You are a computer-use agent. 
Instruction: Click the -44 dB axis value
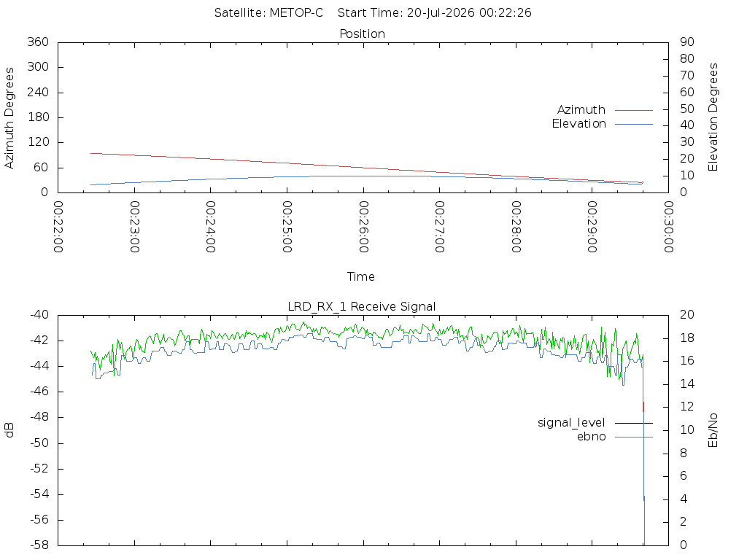coord(39,366)
